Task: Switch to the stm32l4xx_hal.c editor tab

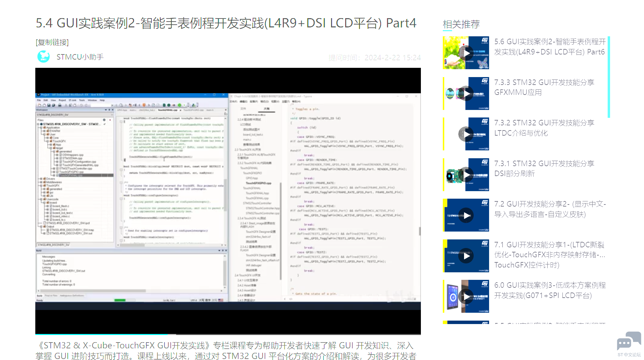Action: pyautogui.click(x=147, y=110)
